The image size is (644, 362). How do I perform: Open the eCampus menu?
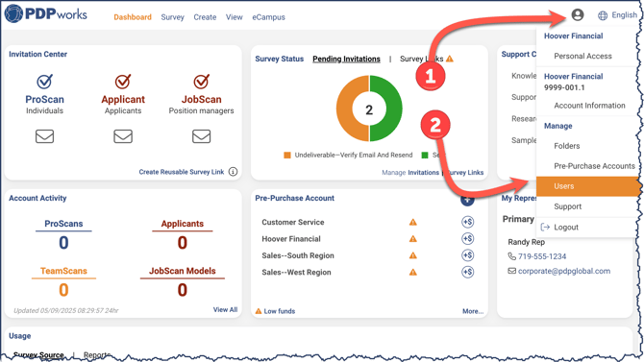pyautogui.click(x=268, y=17)
